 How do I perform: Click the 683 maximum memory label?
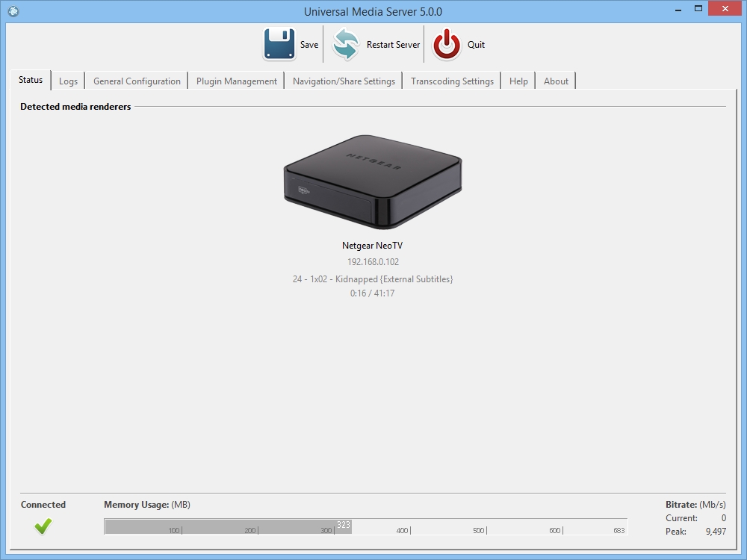pyautogui.click(x=619, y=530)
